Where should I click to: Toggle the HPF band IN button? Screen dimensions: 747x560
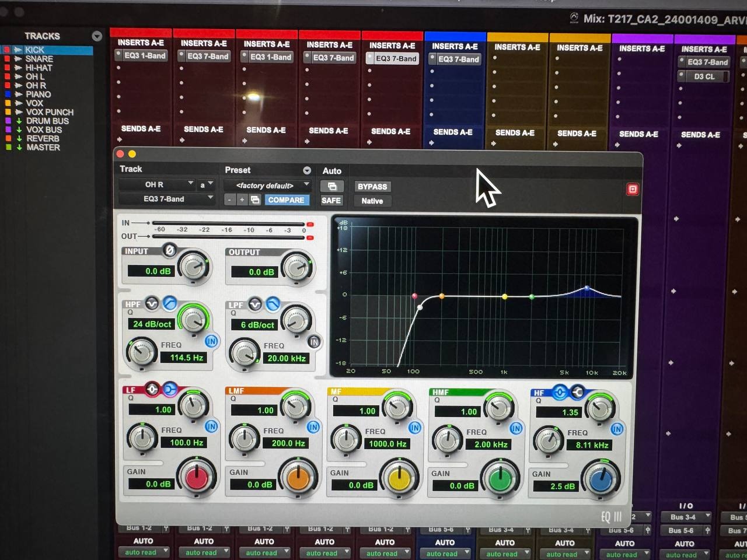211,341
